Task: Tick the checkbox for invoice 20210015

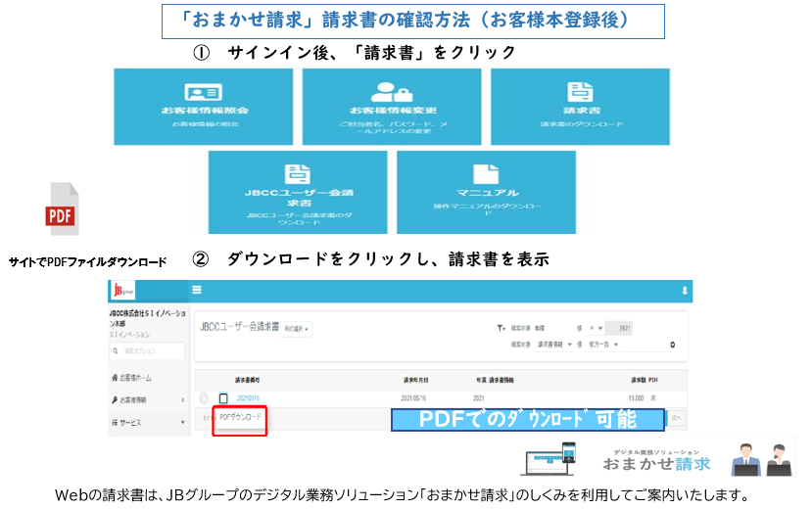Action: [223, 398]
